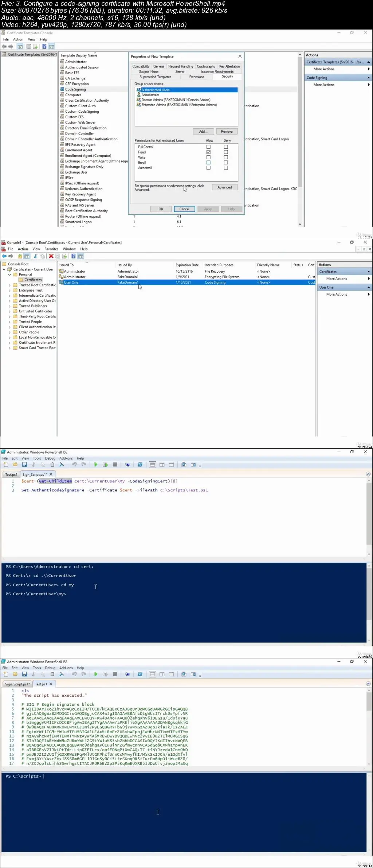Tick Deny for Read permission

click(226, 152)
